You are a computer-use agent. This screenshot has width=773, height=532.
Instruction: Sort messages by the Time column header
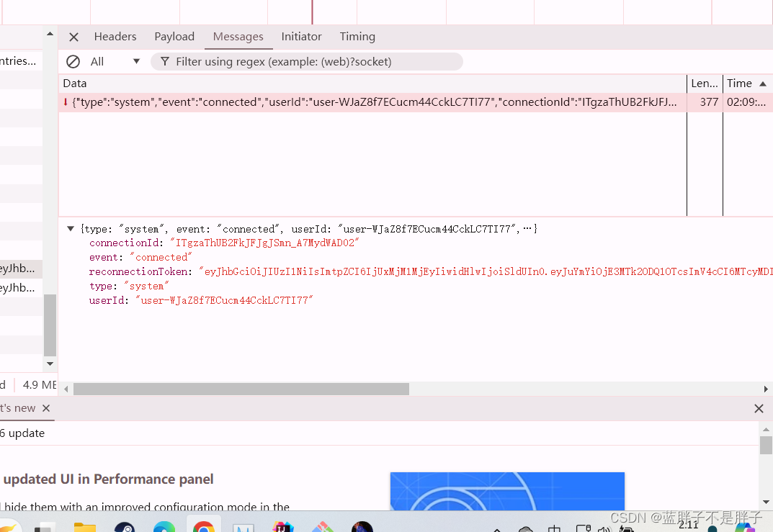[744, 84]
